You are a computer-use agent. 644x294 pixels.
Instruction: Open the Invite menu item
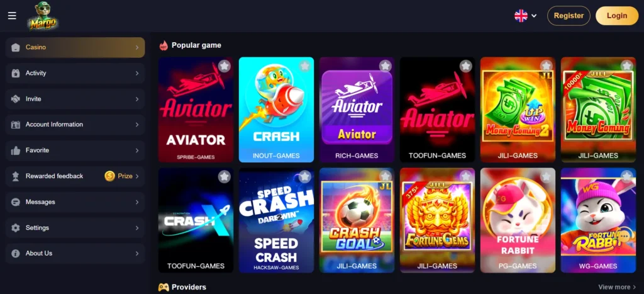coord(75,99)
